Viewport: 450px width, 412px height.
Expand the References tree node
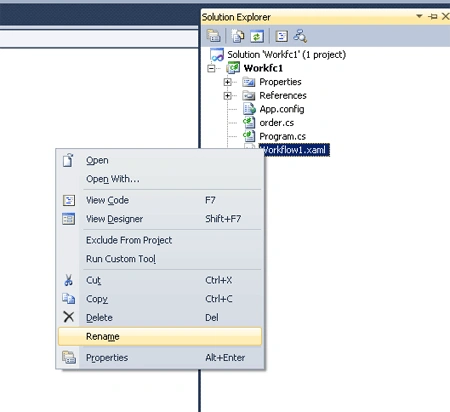[x=227, y=96]
